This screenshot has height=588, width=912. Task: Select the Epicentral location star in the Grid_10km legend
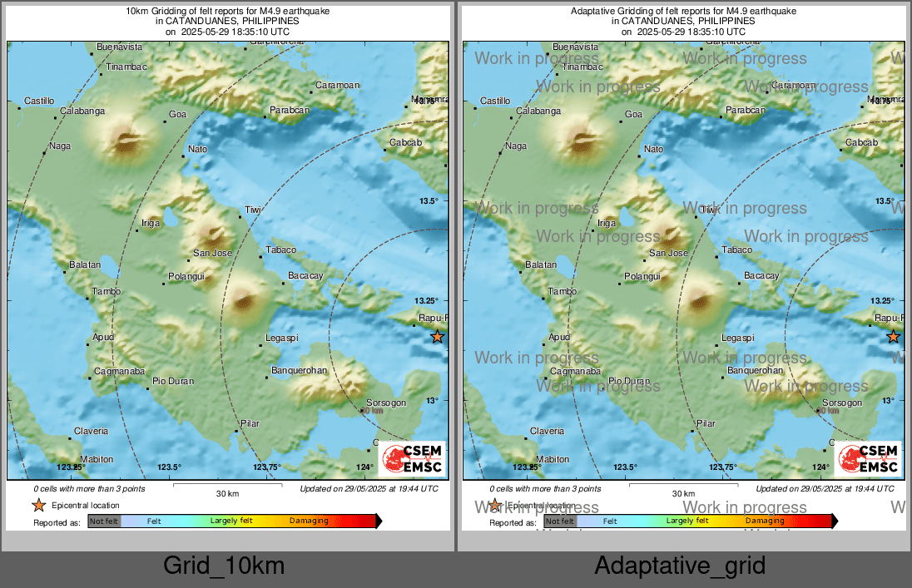pos(39,505)
